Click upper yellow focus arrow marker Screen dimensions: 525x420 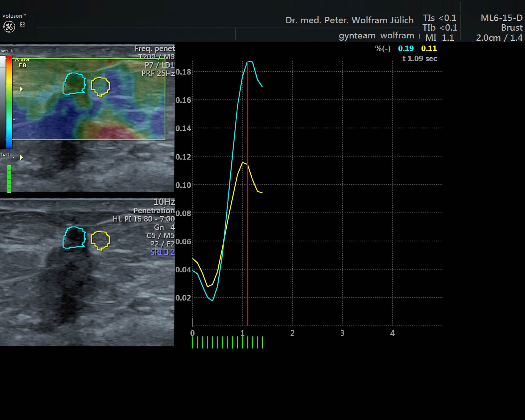click(21, 89)
